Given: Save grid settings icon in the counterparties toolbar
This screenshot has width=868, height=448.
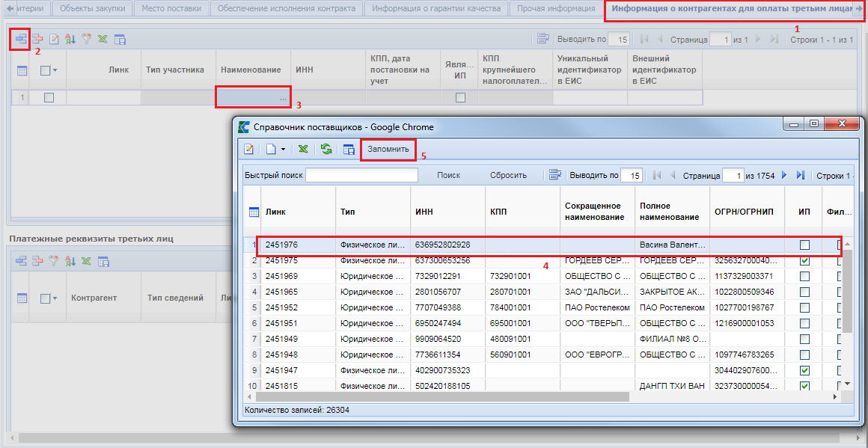Looking at the screenshot, I should (x=120, y=40).
